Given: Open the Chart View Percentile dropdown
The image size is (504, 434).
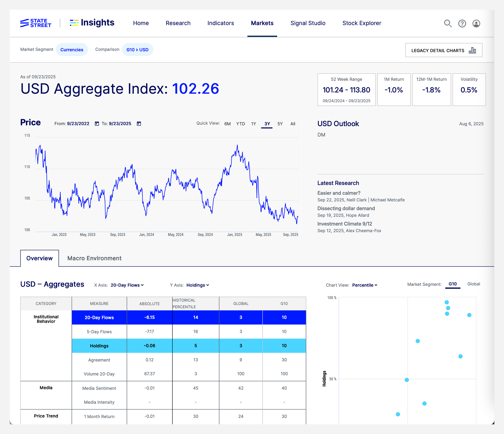Looking at the screenshot, I should 365,285.
